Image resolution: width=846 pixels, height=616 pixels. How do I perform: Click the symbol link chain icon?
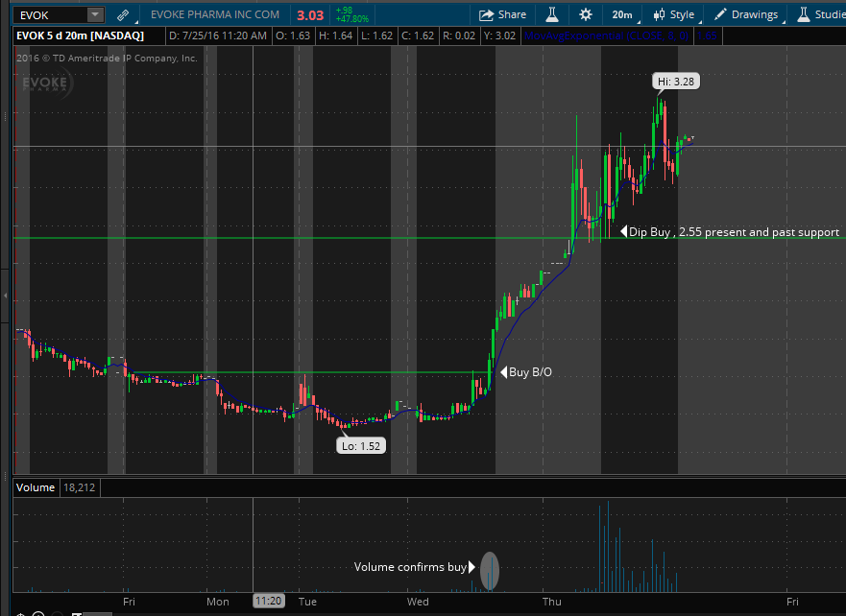click(x=123, y=15)
